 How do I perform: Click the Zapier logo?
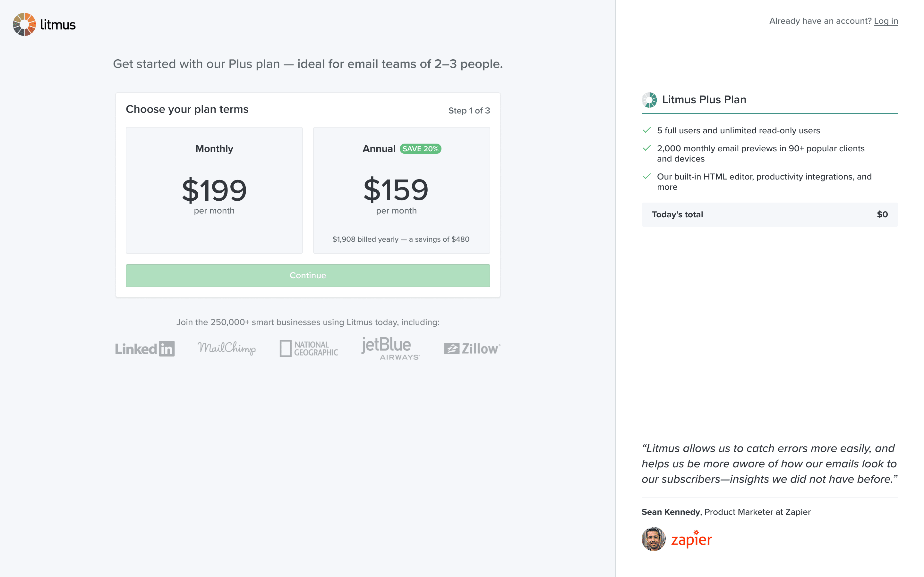(691, 539)
